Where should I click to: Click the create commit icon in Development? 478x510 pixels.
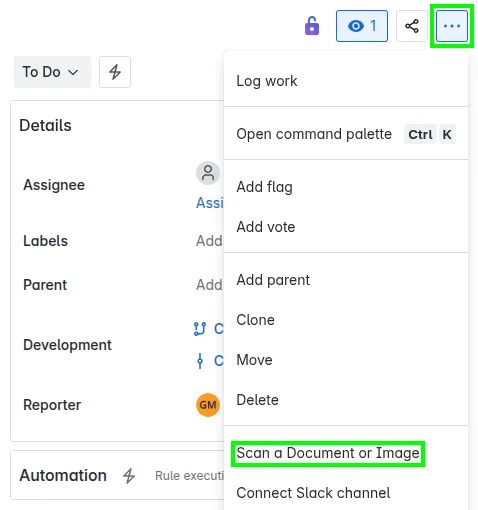(200, 361)
